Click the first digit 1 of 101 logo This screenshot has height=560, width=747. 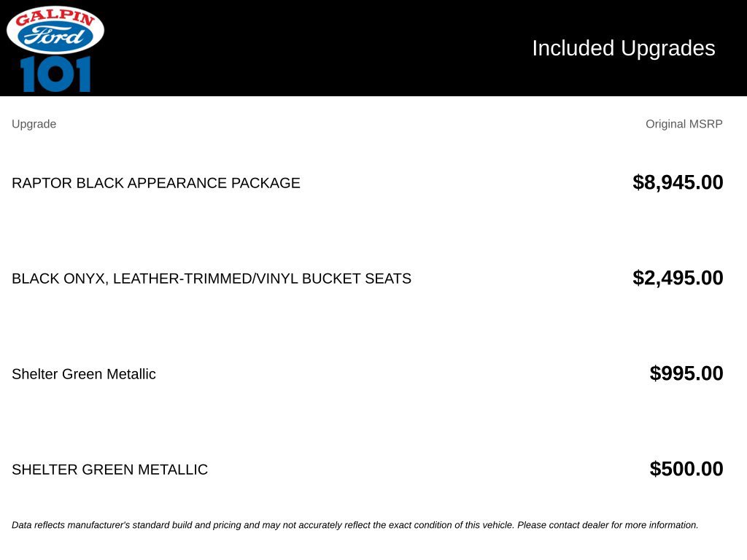(28, 74)
